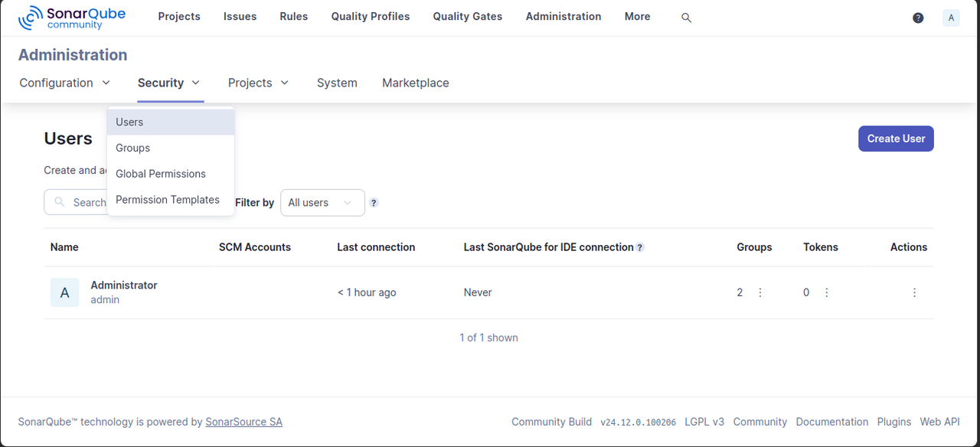
Task: Select Users in the Security menu
Action: click(x=171, y=122)
